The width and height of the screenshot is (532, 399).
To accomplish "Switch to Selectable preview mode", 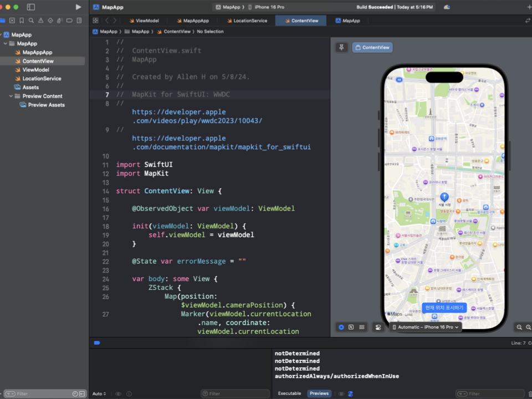I will pyautogui.click(x=351, y=327).
